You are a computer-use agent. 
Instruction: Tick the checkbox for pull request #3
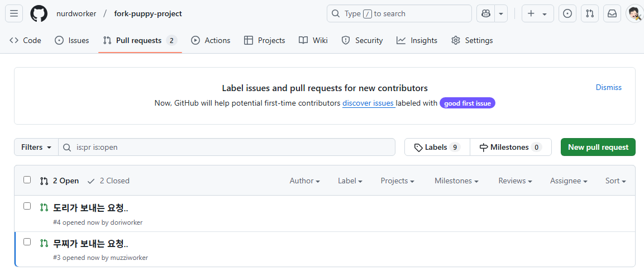[x=27, y=241]
